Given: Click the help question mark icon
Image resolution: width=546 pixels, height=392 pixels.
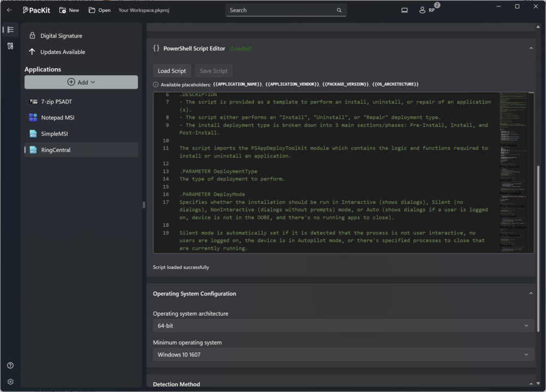Looking at the screenshot, I should click(x=10, y=365).
